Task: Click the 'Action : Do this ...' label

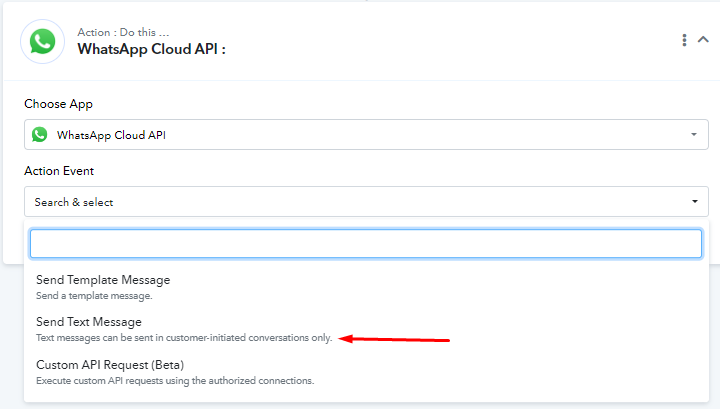Action: pyautogui.click(x=123, y=32)
